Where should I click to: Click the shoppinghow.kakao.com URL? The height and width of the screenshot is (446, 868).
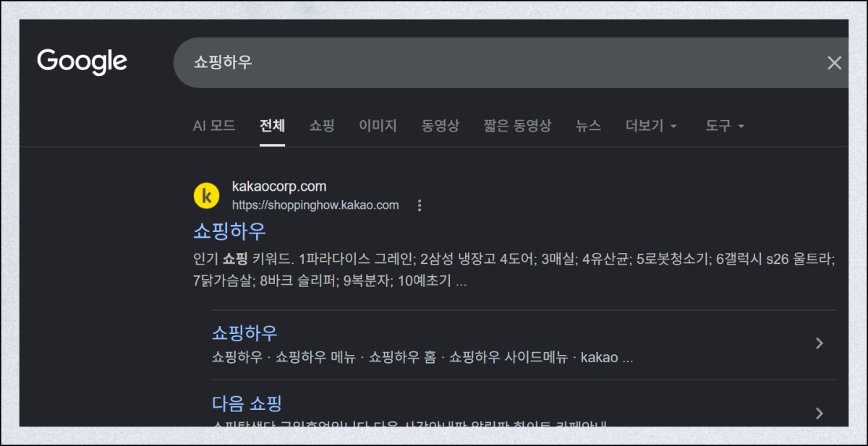(315, 205)
